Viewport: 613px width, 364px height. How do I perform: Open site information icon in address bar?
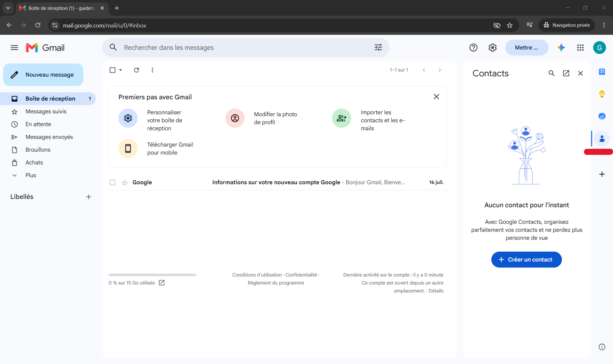point(55,25)
